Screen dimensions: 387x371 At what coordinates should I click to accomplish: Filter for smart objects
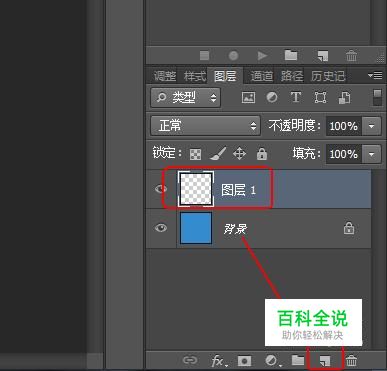344,98
